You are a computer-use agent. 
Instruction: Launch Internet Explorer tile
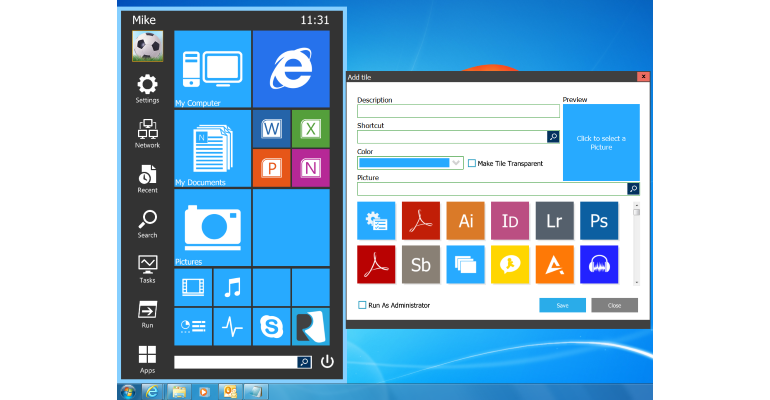point(291,69)
